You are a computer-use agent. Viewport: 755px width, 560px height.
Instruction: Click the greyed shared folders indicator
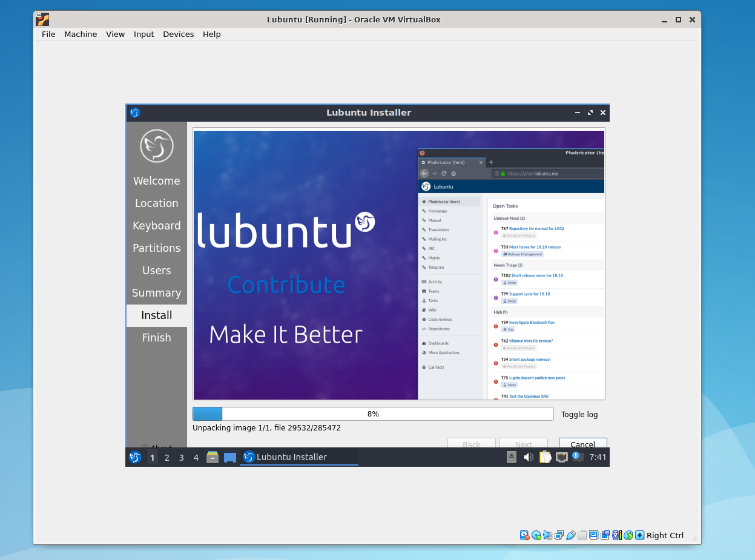(x=582, y=535)
